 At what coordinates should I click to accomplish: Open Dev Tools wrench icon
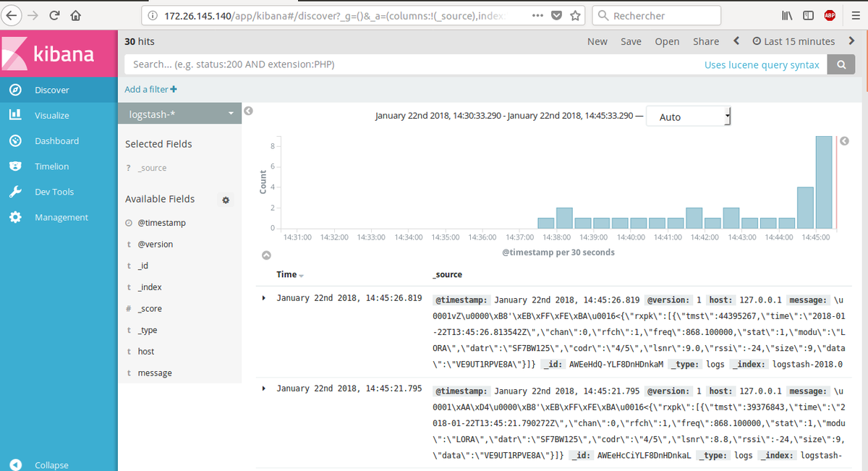pos(15,192)
